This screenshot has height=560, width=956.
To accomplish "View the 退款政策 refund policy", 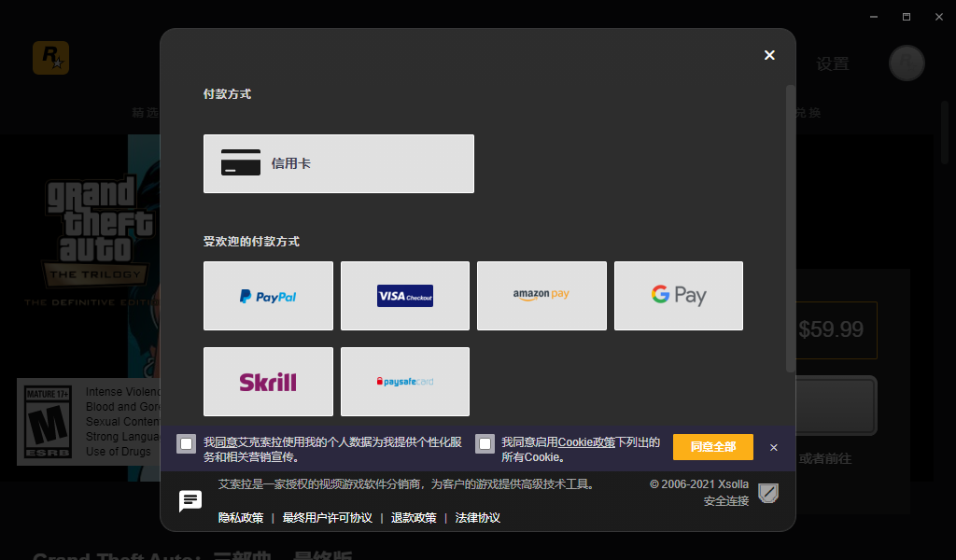I will click(x=414, y=518).
